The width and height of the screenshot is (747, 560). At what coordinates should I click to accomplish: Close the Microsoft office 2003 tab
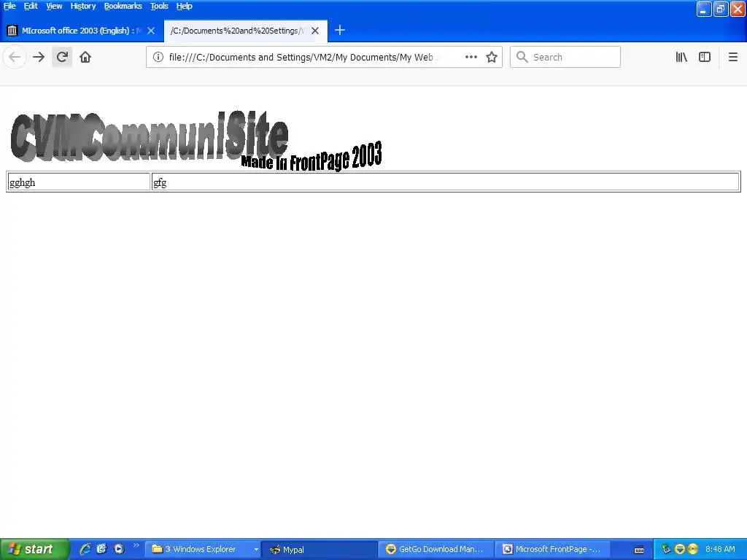coord(151,31)
